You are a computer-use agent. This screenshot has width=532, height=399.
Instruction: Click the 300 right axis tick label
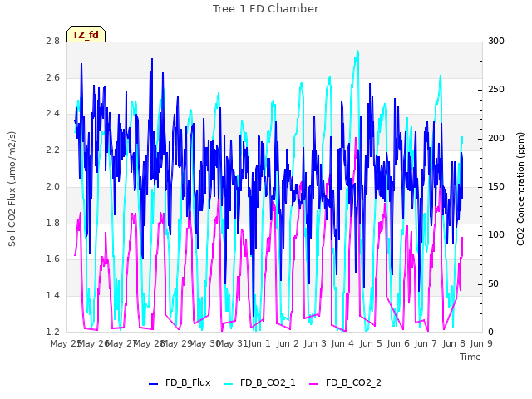click(x=496, y=41)
